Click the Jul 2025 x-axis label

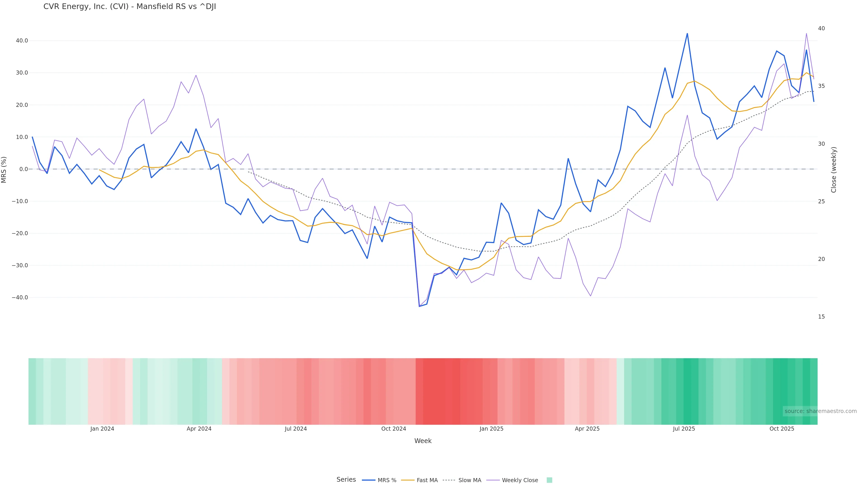[x=684, y=429]
